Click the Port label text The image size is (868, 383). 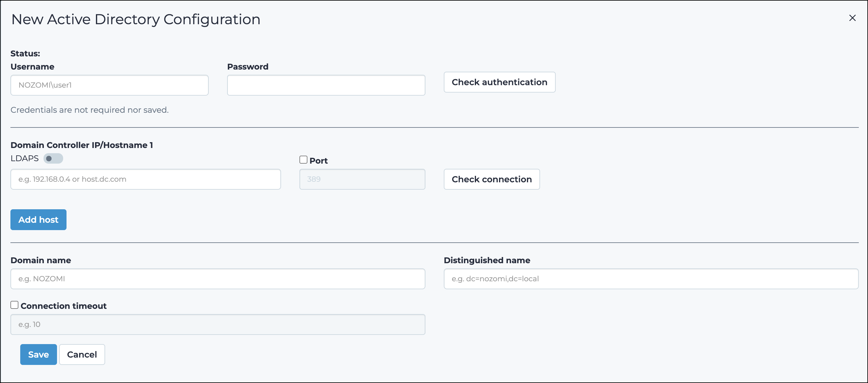318,161
